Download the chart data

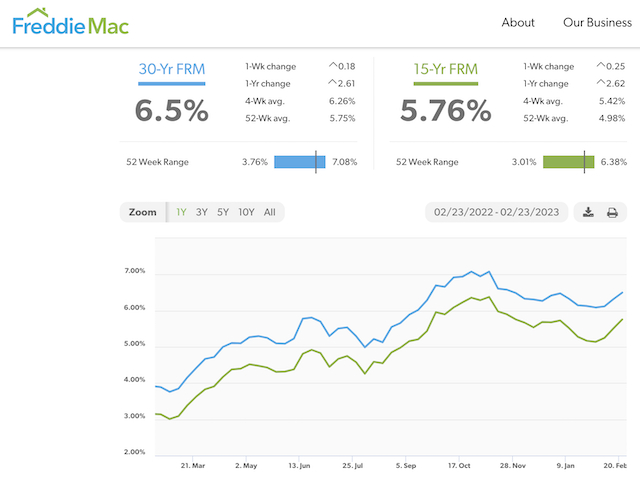pyautogui.click(x=589, y=212)
